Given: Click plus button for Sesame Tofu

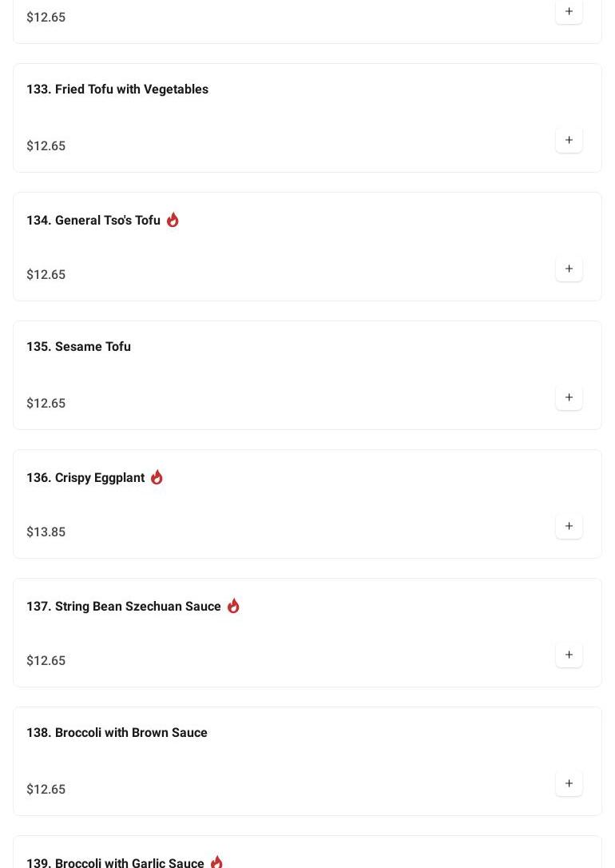Looking at the screenshot, I should (x=569, y=398).
